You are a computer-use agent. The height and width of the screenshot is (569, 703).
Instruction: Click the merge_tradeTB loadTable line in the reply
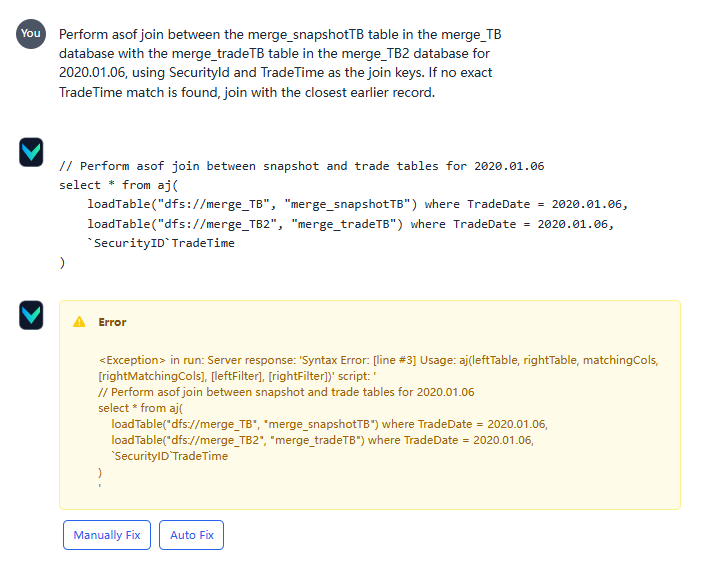click(x=349, y=223)
